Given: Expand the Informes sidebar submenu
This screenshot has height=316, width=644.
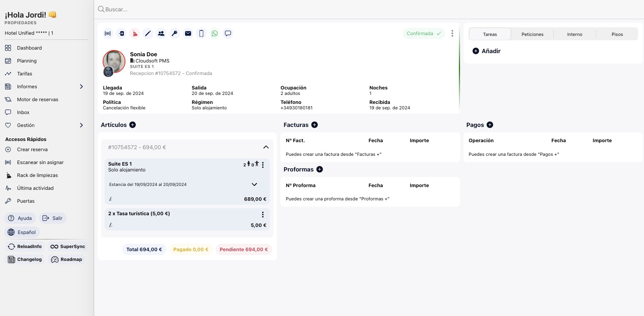Looking at the screenshot, I should [x=81, y=87].
